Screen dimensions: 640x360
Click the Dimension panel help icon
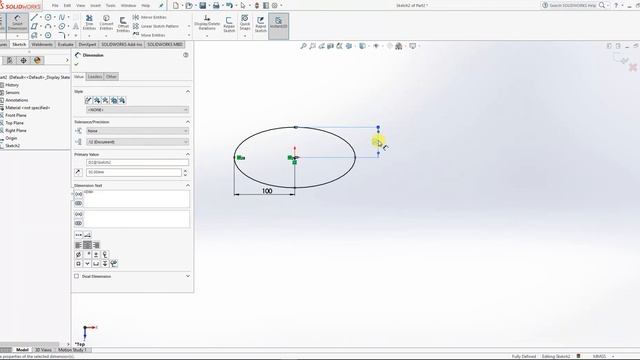(186, 55)
